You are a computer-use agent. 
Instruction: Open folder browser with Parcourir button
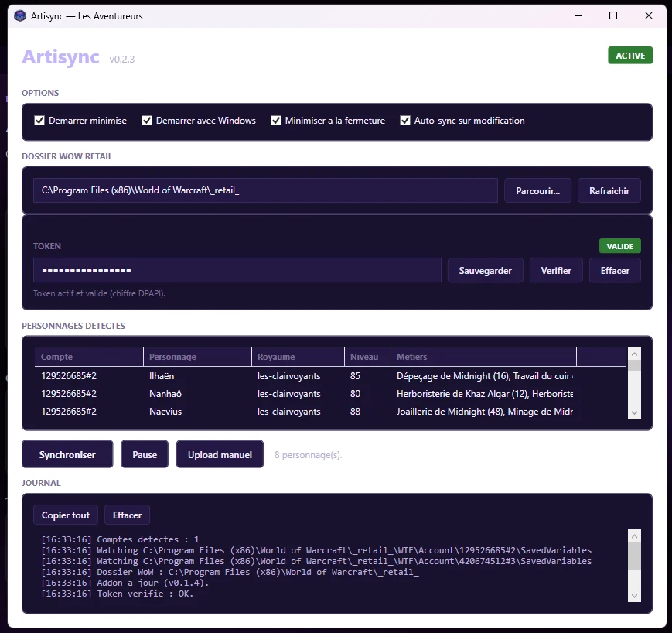537,190
